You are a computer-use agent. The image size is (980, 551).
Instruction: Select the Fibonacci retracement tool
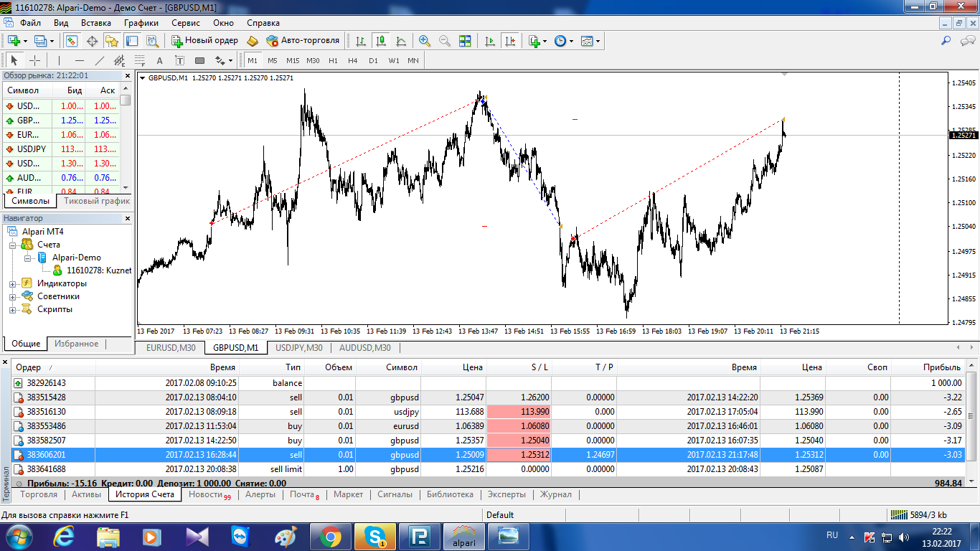(140, 60)
